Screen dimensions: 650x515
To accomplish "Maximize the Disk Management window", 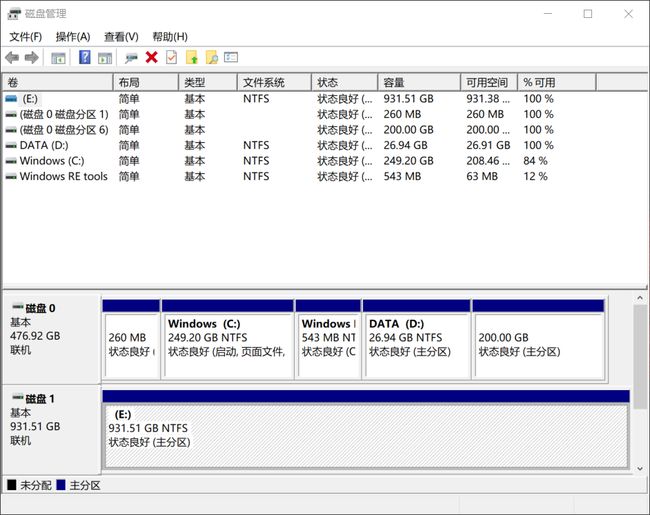I will tap(588, 14).
